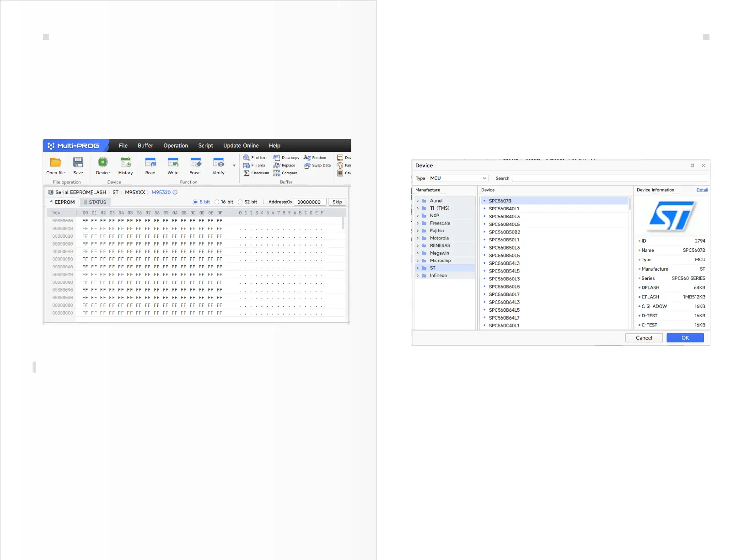Screen dimensions: 752x560
Task: Click Cancel in the Device dialog
Action: pos(644,338)
